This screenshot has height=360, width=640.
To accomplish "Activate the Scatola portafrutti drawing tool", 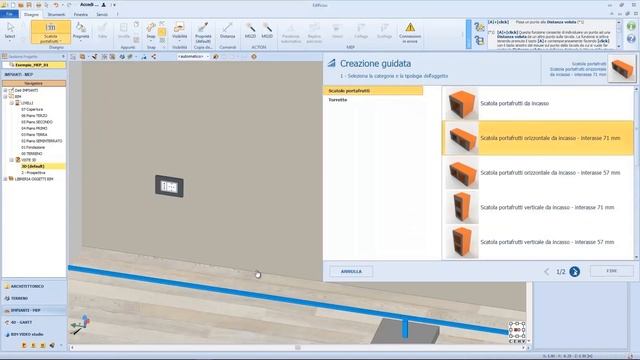I will click(51, 32).
